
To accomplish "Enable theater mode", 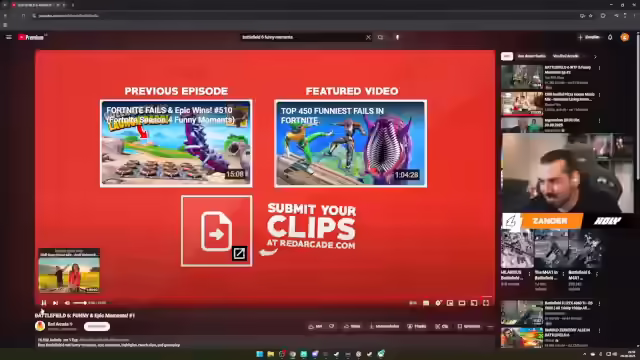I will click(x=462, y=303).
